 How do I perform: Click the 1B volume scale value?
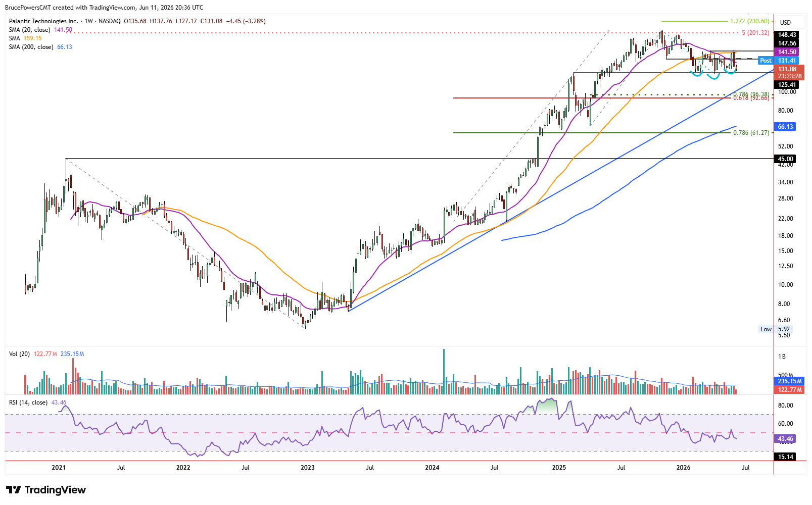(782, 357)
